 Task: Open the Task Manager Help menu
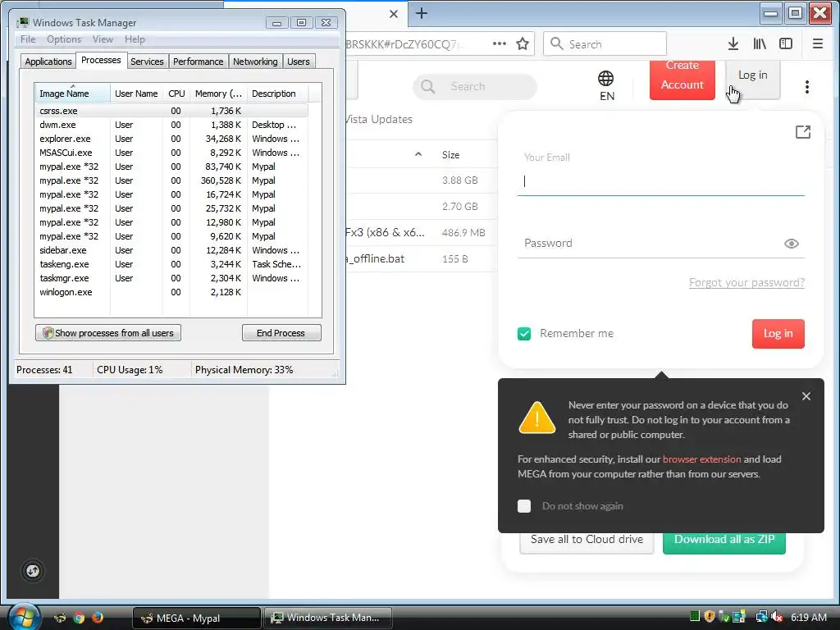[135, 39]
